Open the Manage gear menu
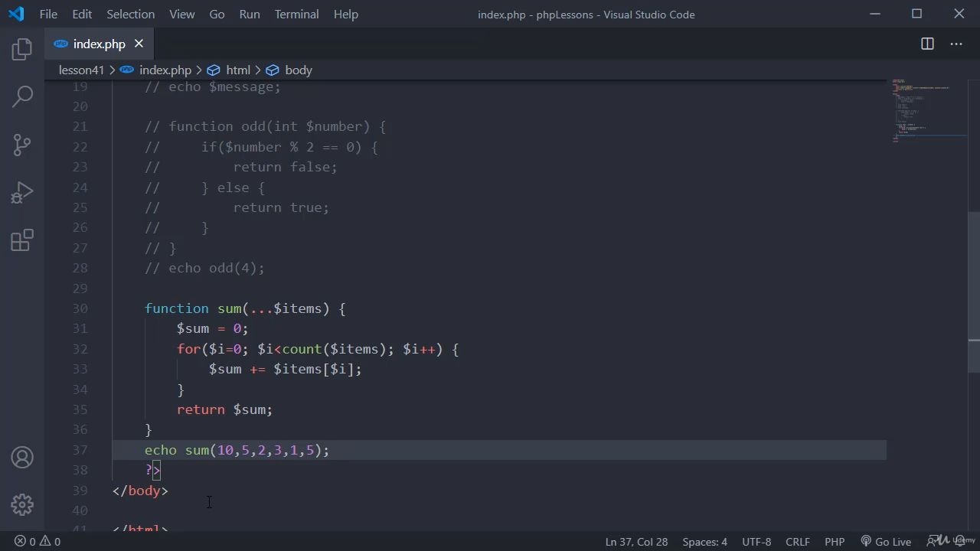The height and width of the screenshot is (551, 980). (22, 504)
